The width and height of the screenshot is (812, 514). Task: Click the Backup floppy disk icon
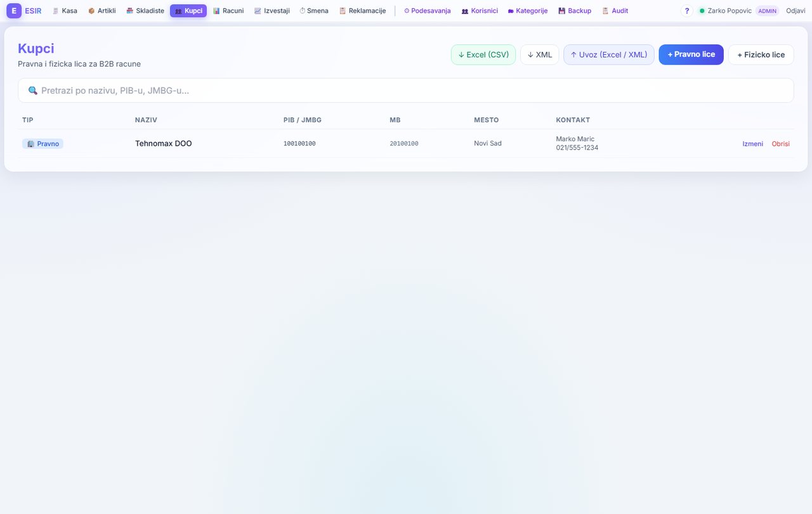pos(562,11)
